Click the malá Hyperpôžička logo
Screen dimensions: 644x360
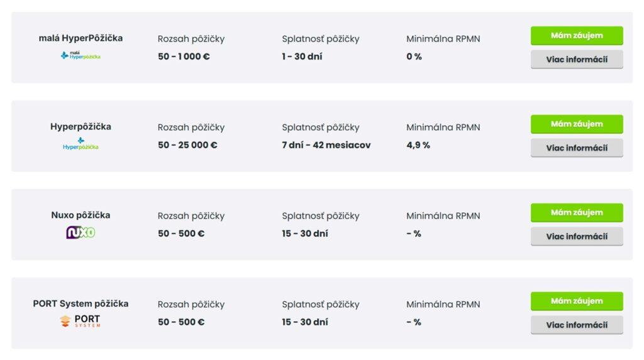coord(80,56)
